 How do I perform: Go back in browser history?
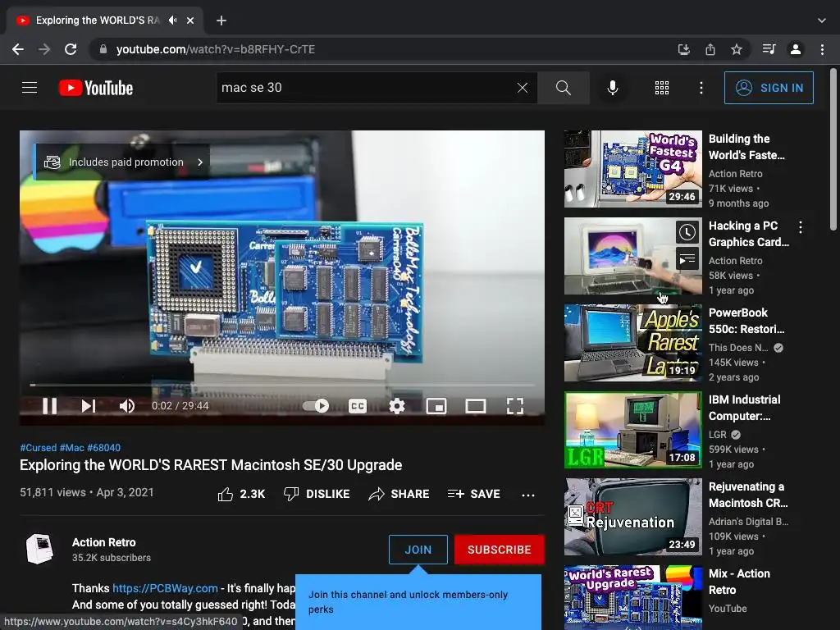tap(18, 49)
